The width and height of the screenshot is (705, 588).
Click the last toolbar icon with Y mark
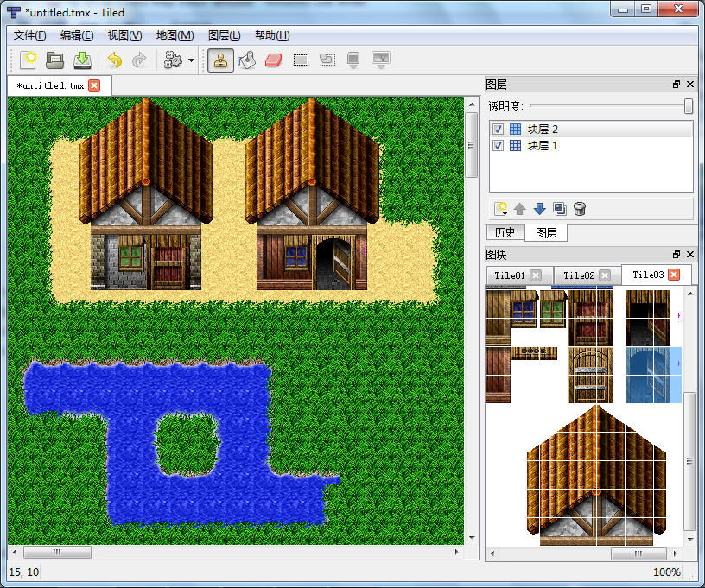tap(381, 60)
